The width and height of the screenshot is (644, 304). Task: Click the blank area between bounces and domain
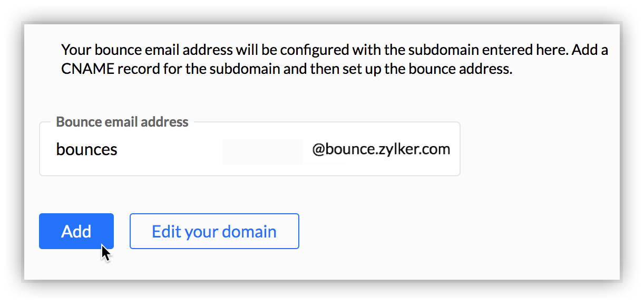[262, 151]
